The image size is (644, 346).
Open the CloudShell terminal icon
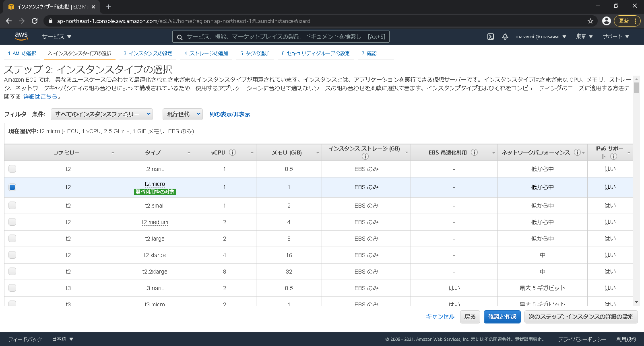tap(491, 37)
